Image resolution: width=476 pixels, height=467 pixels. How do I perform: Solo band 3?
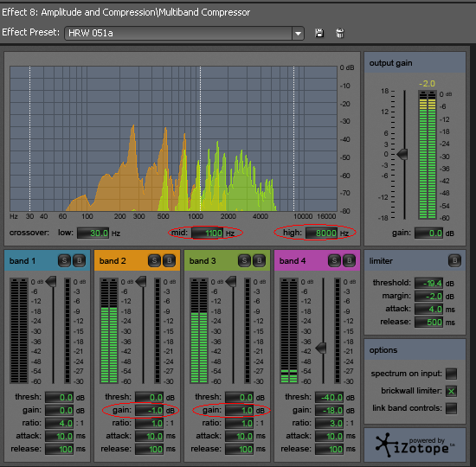pyautogui.click(x=244, y=260)
